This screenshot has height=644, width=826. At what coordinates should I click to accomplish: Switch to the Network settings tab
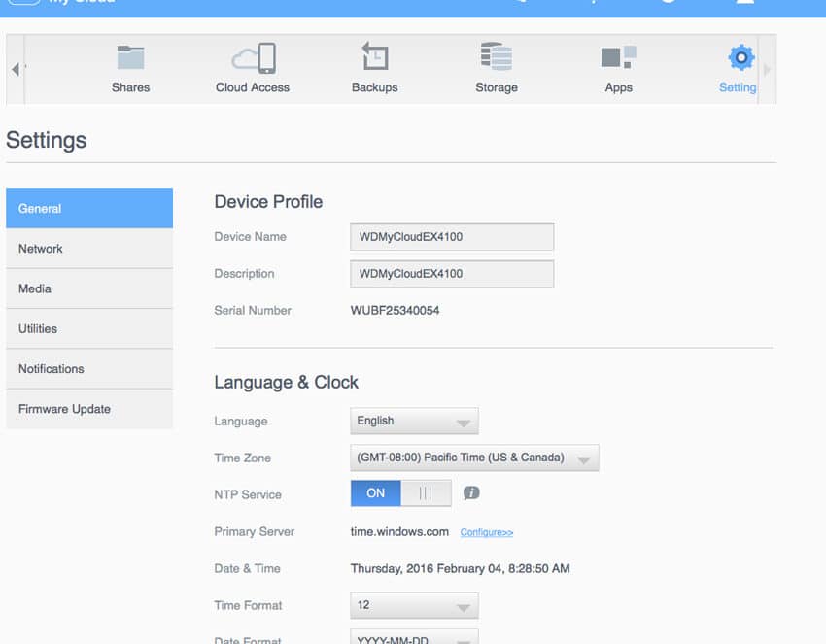click(x=89, y=249)
